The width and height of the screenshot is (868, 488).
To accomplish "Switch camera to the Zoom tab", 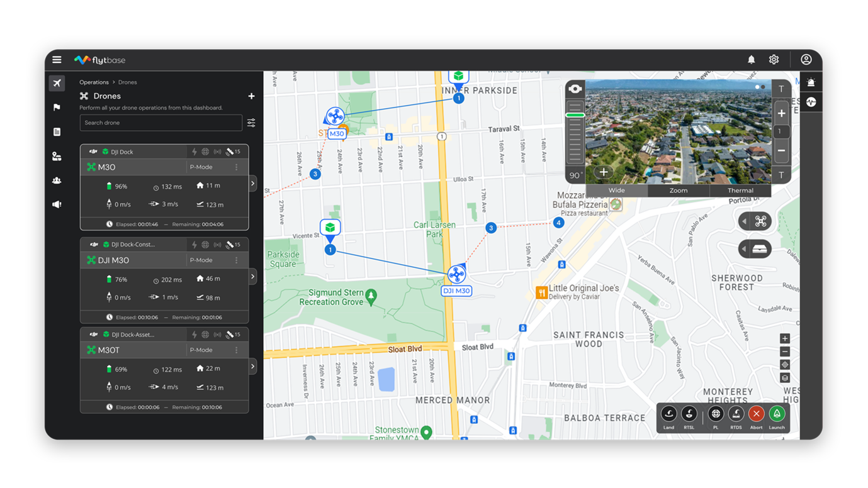I will coord(679,191).
